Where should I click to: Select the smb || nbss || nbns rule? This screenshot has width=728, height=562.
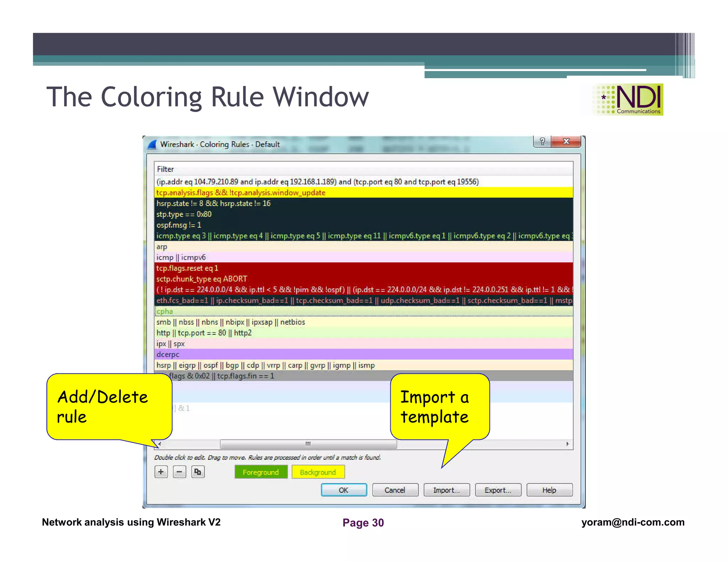tap(364, 322)
